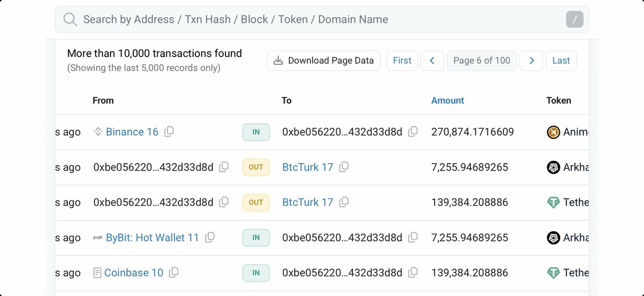Copy To address in Coinbase 10 row

tap(413, 272)
